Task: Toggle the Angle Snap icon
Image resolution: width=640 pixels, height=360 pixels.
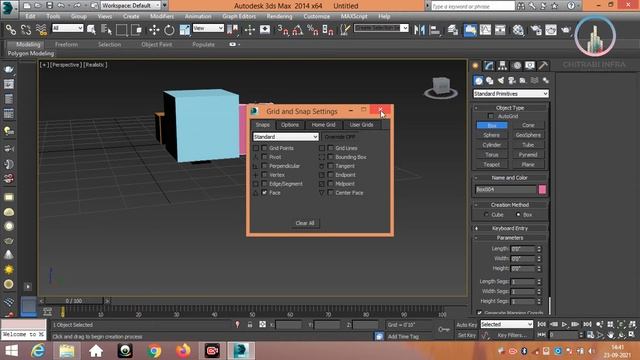Action: [298, 29]
